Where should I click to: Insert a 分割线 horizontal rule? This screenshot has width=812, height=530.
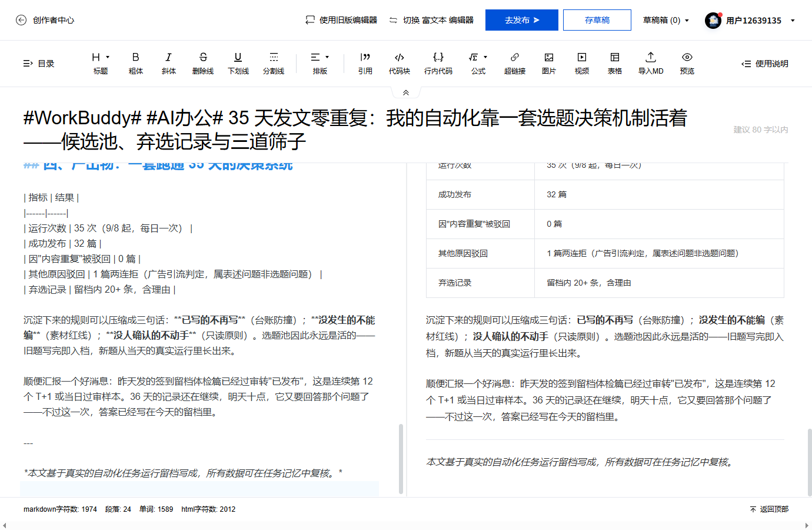tap(274, 64)
